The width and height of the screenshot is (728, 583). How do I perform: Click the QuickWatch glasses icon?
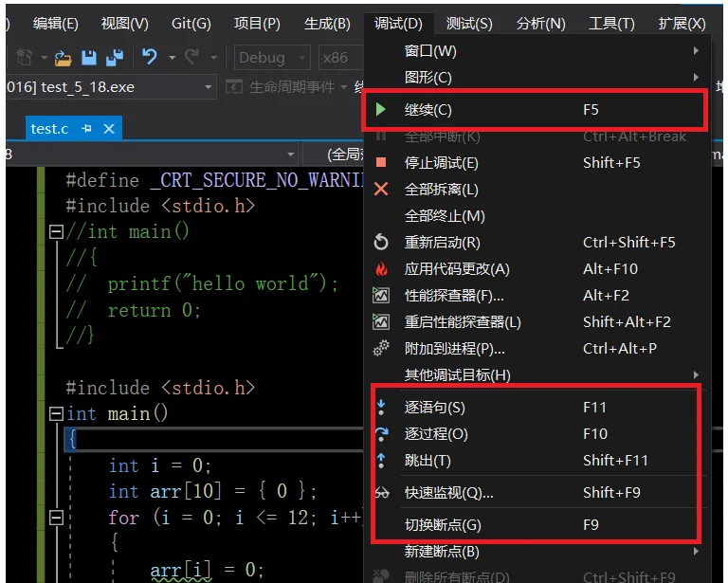tap(382, 493)
